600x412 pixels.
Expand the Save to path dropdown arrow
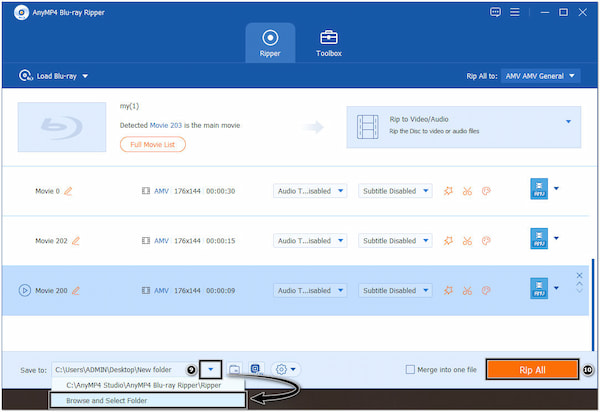click(x=211, y=369)
